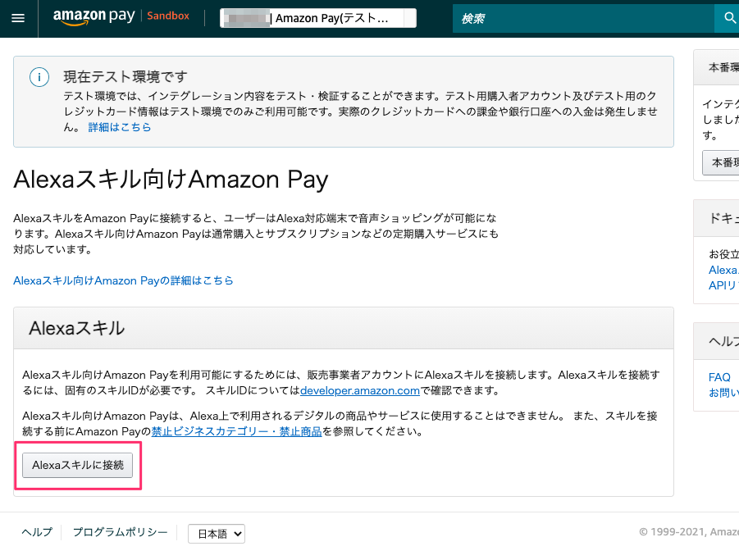This screenshot has width=739, height=560.
Task: Click the Amazon Pay logo
Action: [93, 16]
